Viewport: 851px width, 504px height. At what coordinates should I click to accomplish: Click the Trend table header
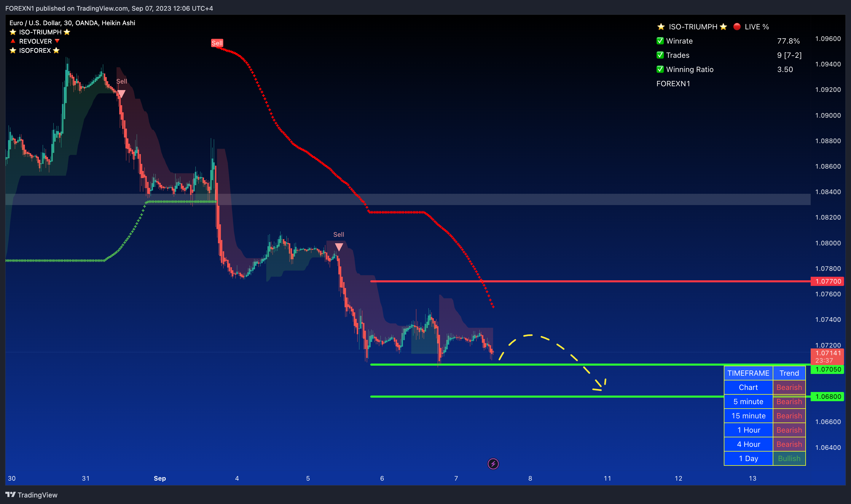(789, 373)
